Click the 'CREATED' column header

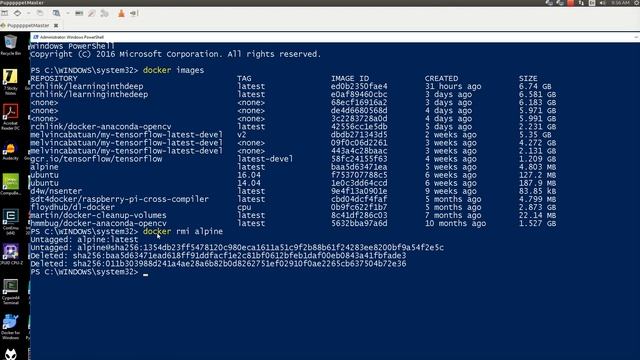pos(441,78)
